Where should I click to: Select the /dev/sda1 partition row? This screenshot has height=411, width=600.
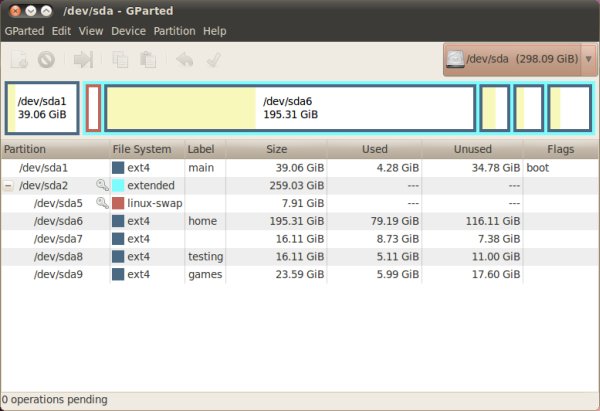(x=300, y=168)
